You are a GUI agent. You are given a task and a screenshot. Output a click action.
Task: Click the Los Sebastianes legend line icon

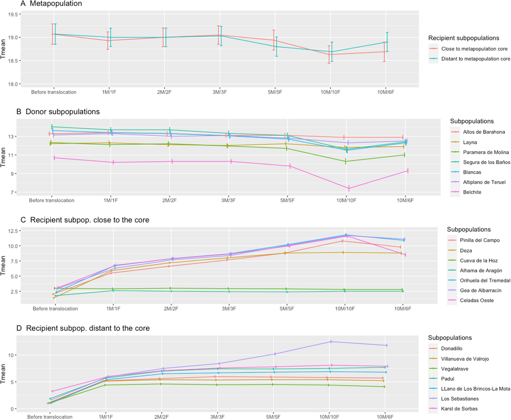point(433,399)
